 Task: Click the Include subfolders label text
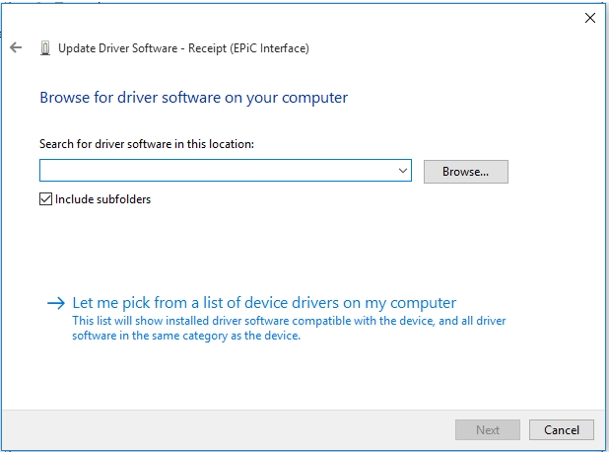click(x=103, y=199)
